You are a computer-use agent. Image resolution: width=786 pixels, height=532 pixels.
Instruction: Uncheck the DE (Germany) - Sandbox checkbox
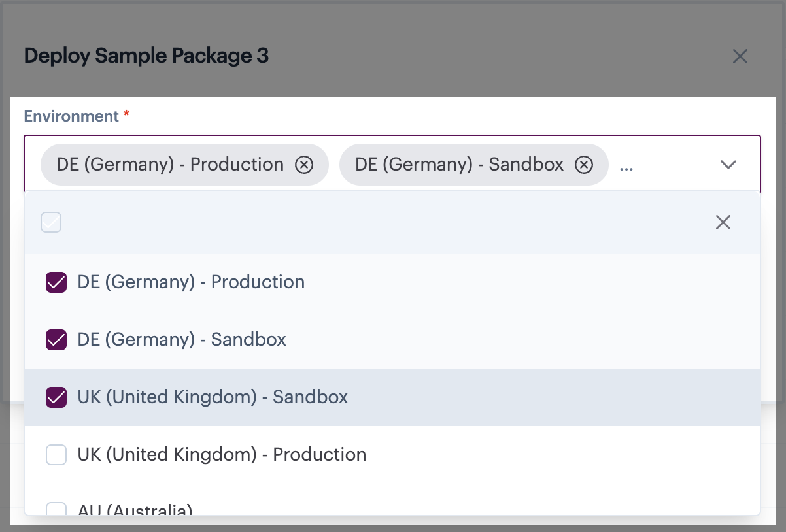tap(56, 340)
